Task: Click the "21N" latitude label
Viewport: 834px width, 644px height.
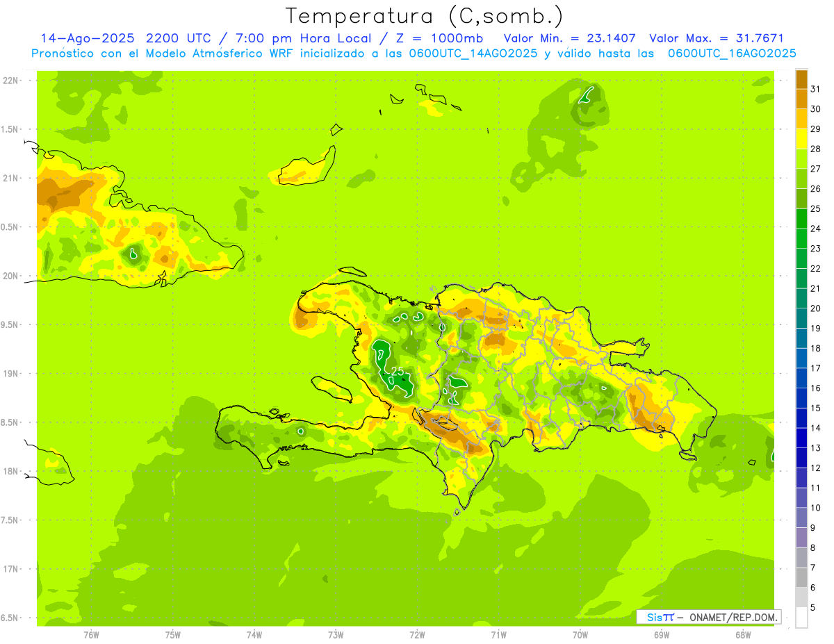Action: coord(10,178)
